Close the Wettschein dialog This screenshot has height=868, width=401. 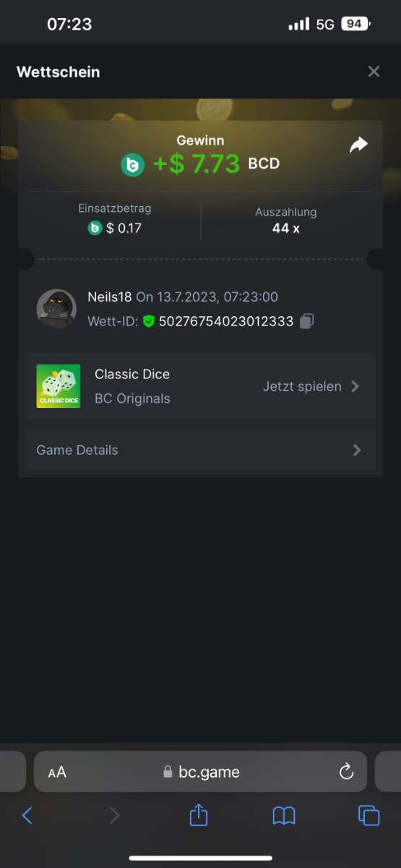[x=374, y=72]
